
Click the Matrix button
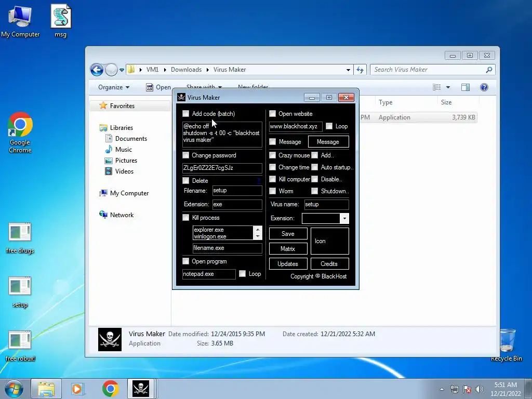click(x=288, y=249)
